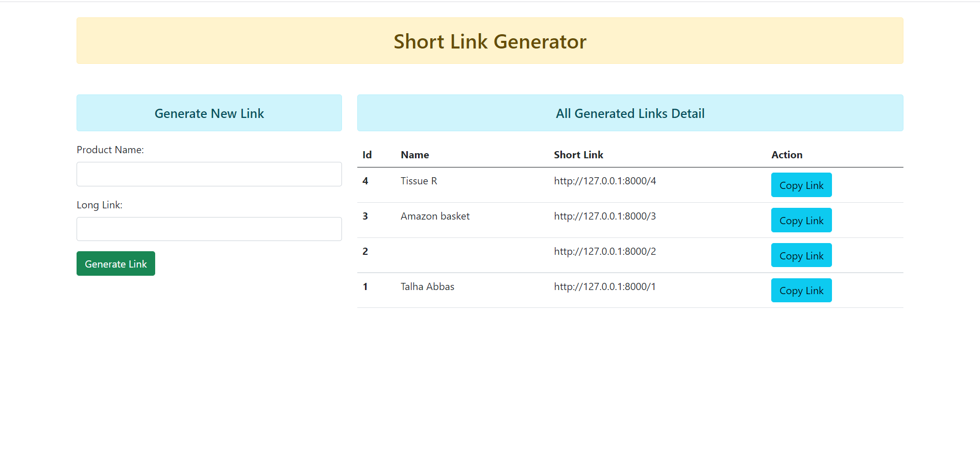The width and height of the screenshot is (980, 457).
Task: Select the short link ending in /2
Action: (605, 252)
